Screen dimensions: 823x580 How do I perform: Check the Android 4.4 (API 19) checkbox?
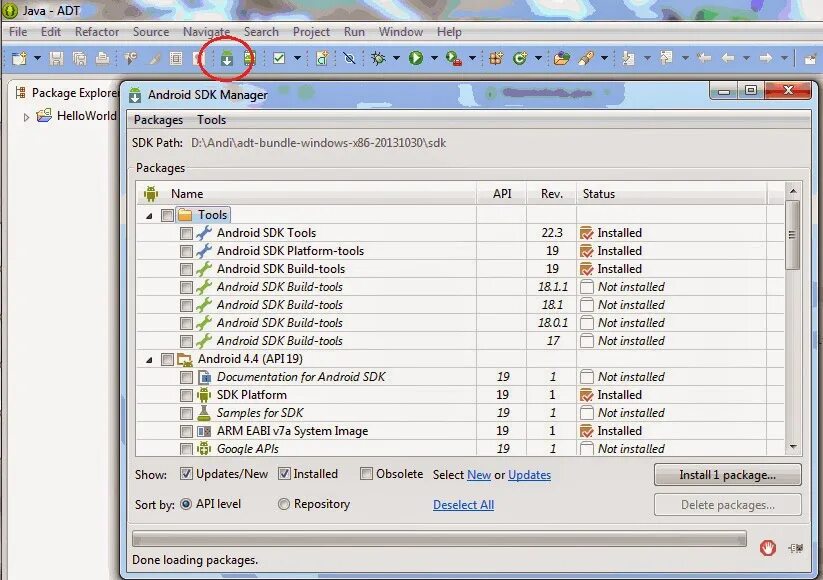pyautogui.click(x=167, y=360)
